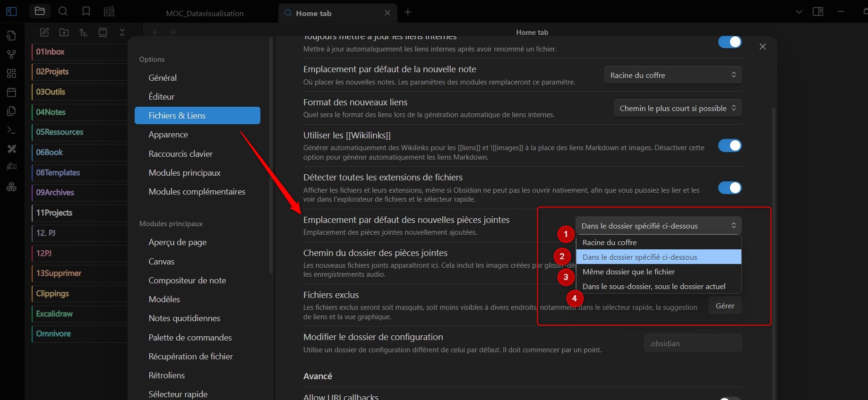Select Fichiers & Liens settings section
Screen dimensions: 868x400
[198, 116]
